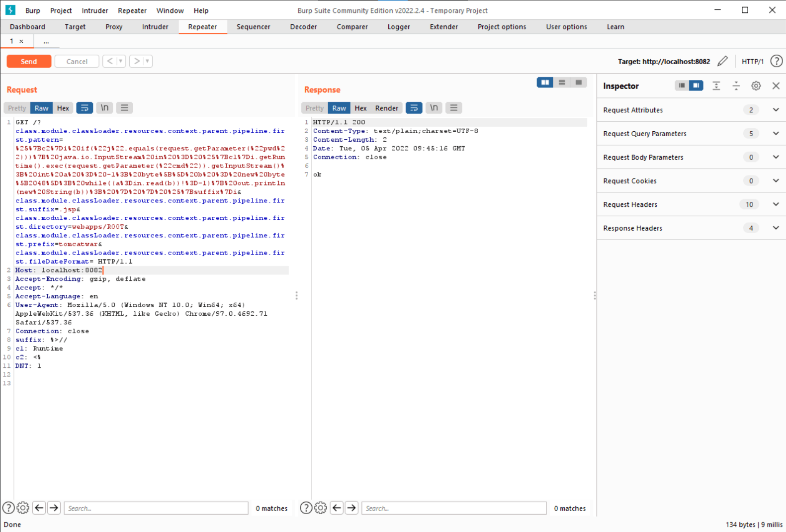Go to previous Request search match
The height and width of the screenshot is (532, 786).
click(39, 508)
